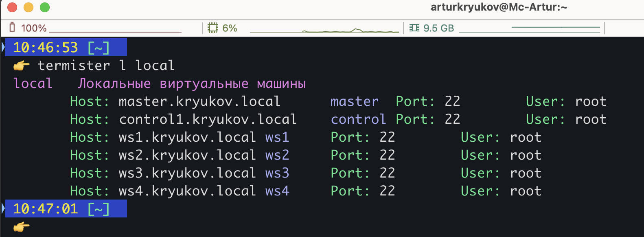Click the window title arturkryukov@Mc-Artur:~
The image size is (644, 237).
[499, 7]
